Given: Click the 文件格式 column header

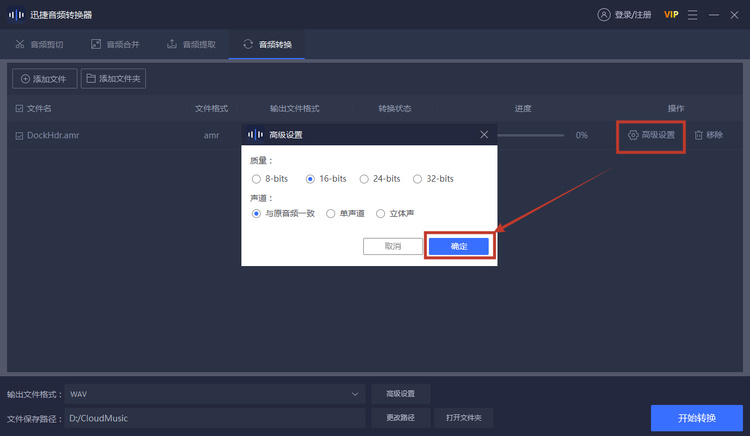Looking at the screenshot, I should [x=211, y=109].
